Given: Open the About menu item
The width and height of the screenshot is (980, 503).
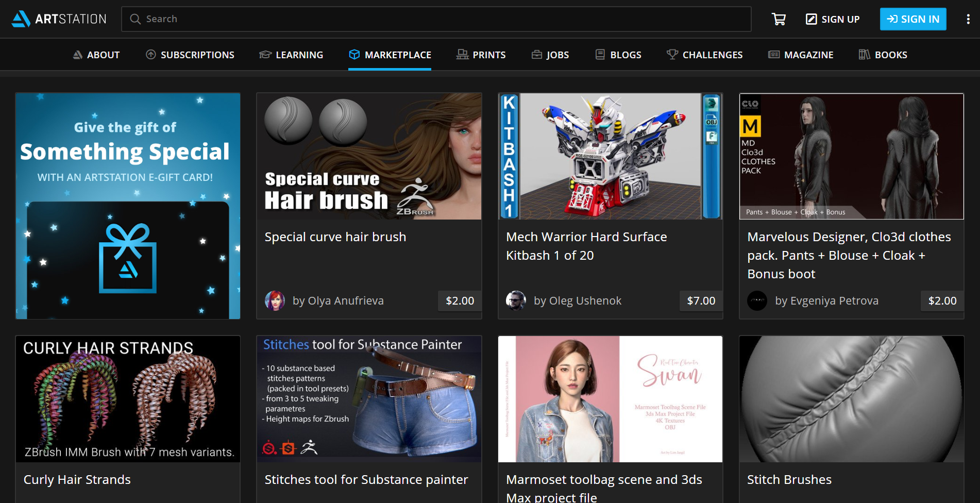Looking at the screenshot, I should [96, 55].
